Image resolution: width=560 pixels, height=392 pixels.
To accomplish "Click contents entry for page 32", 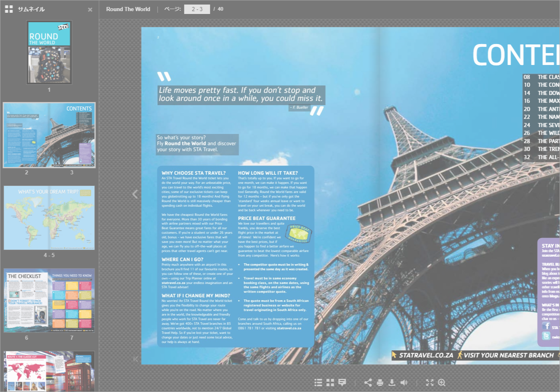I will [541, 157].
